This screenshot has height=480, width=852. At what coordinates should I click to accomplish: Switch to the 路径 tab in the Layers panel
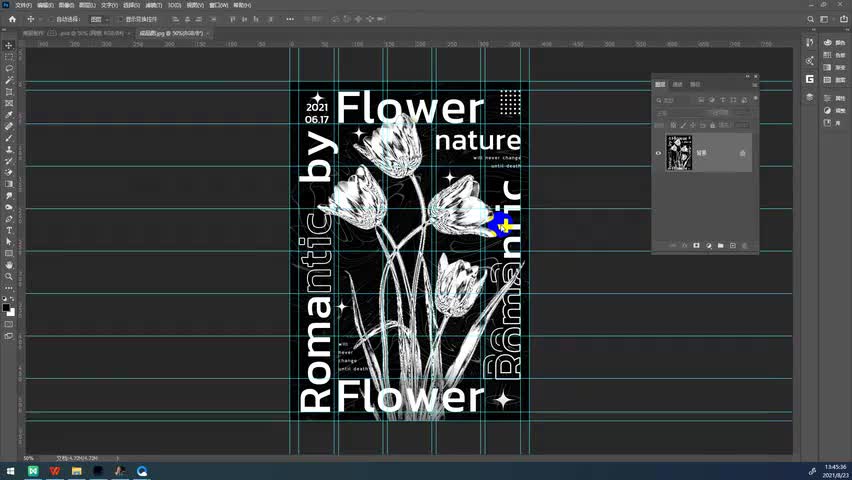(x=695, y=84)
